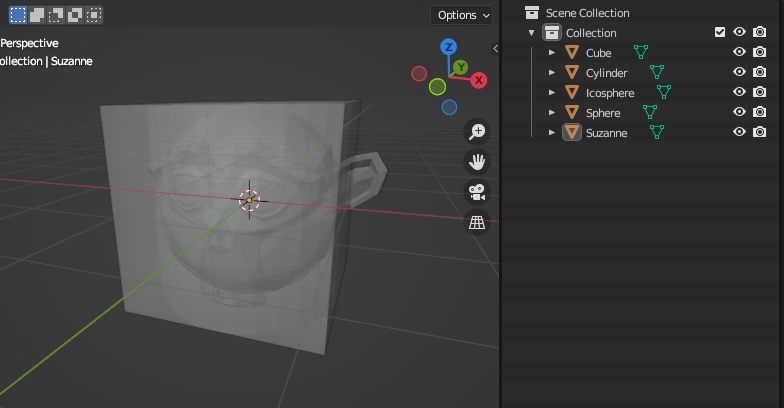Viewport: 784px width, 408px height.
Task: Click the mesh data icon beside Cube
Action: click(x=641, y=53)
